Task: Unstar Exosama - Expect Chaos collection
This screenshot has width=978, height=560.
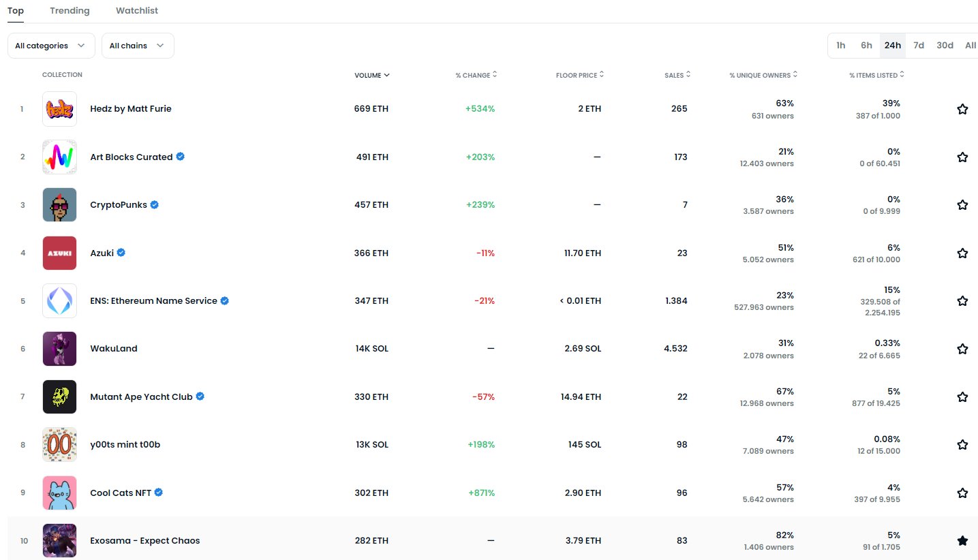Action: pos(962,541)
